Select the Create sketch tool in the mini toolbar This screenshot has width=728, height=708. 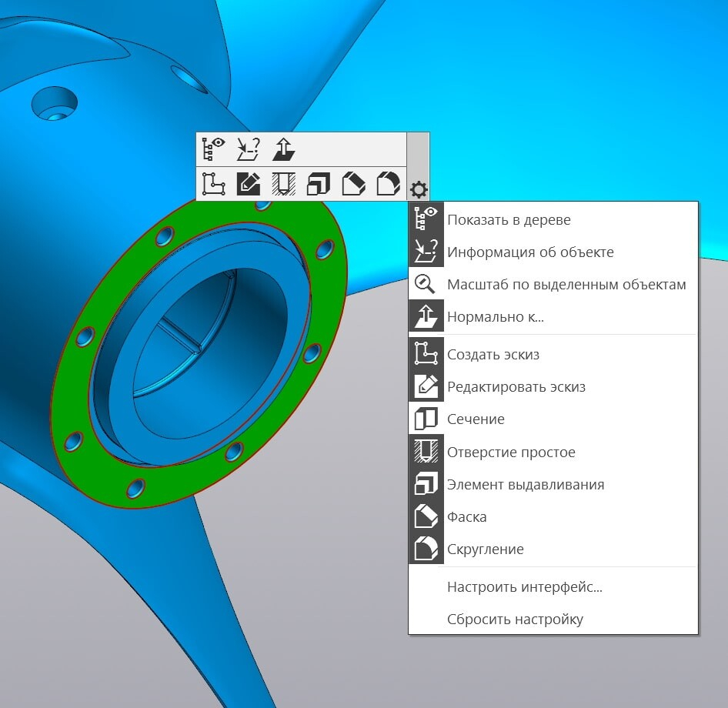pyautogui.click(x=214, y=184)
